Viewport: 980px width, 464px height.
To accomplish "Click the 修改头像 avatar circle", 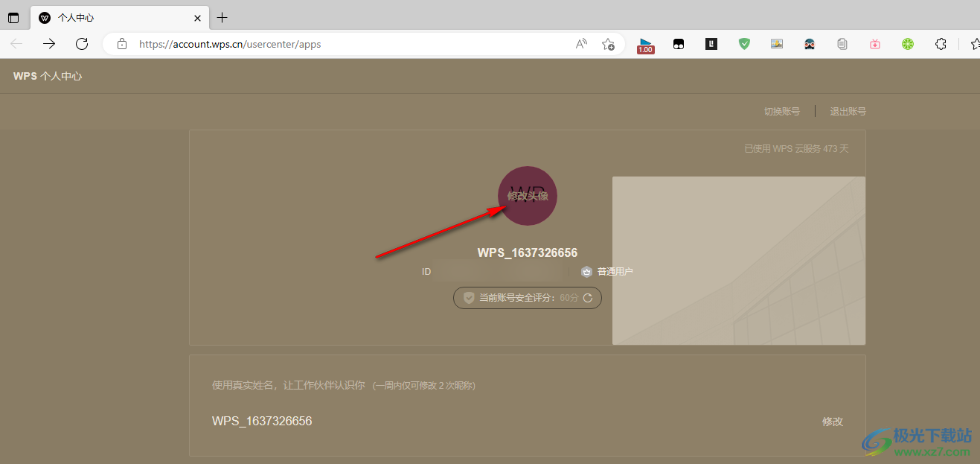I will click(x=528, y=196).
